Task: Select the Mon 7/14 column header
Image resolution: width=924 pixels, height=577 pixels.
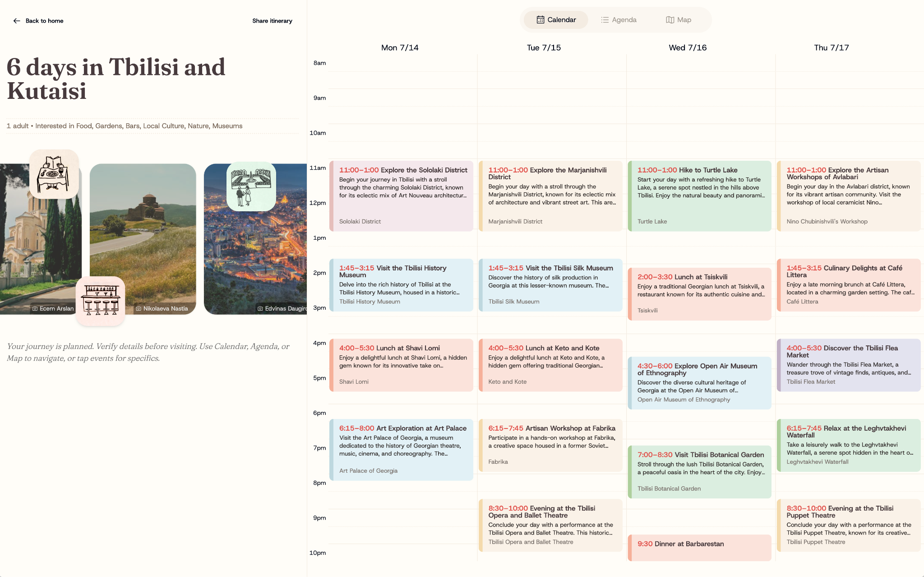Action: (x=400, y=47)
